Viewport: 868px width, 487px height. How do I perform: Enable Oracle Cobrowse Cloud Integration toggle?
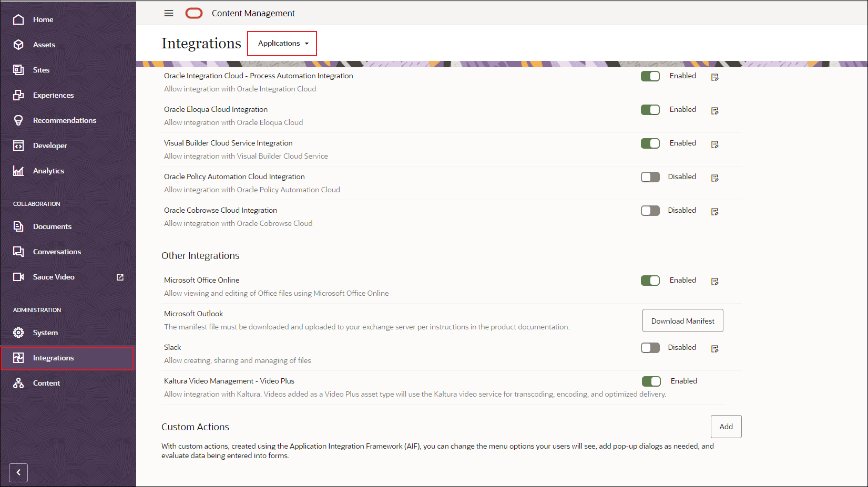tap(650, 211)
